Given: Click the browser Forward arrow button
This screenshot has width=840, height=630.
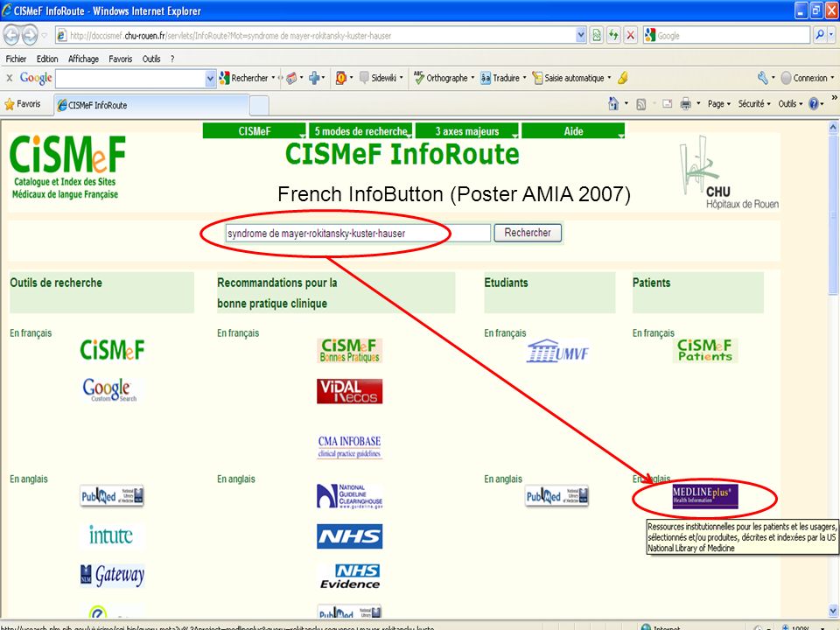Looking at the screenshot, I should 30,36.
